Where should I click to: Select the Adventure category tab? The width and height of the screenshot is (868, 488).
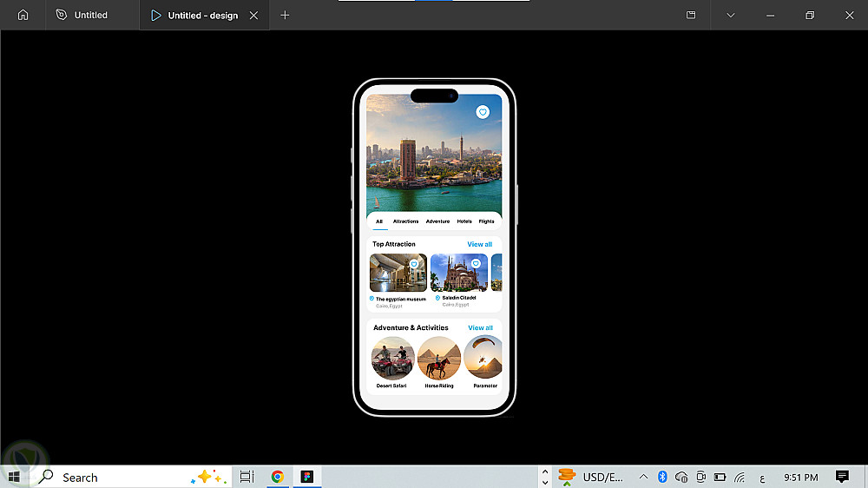tap(437, 221)
